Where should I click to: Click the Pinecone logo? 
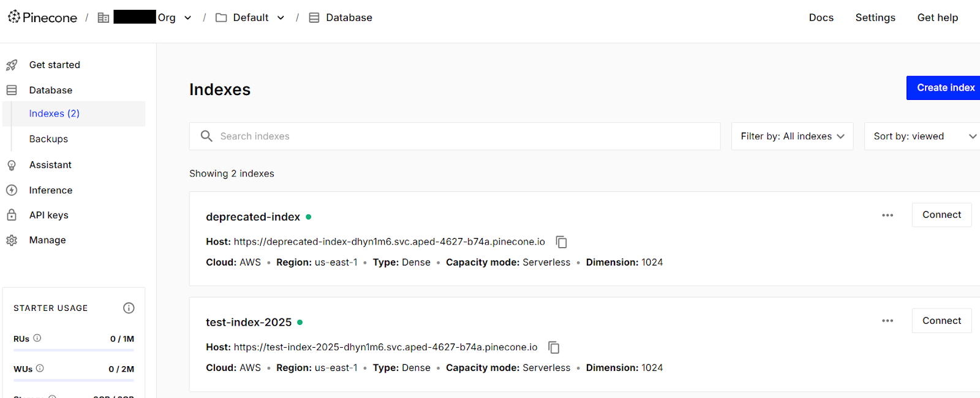point(42,18)
